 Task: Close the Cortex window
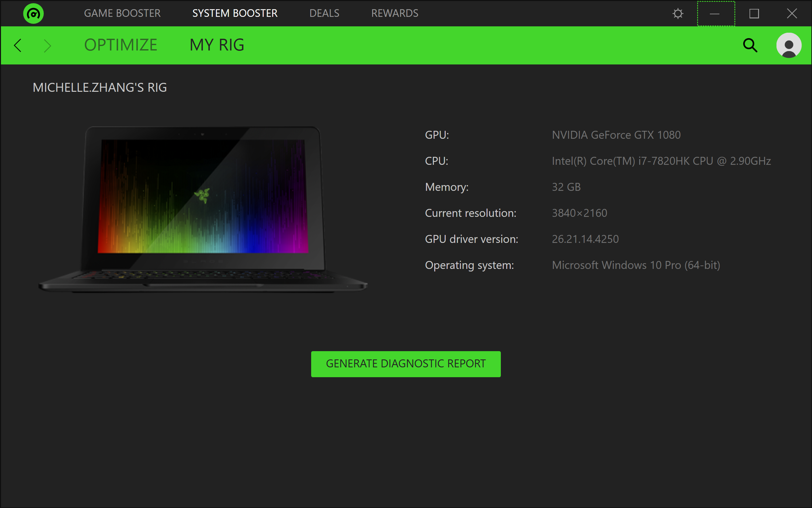click(792, 13)
